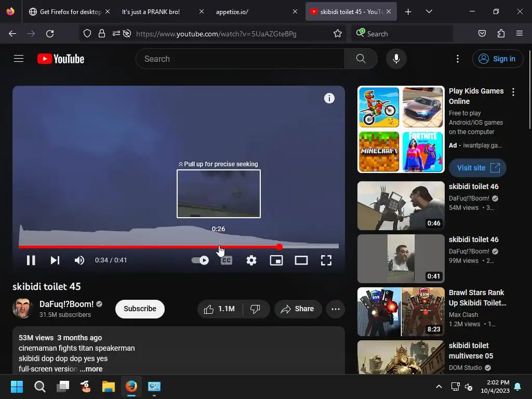Skip to next video
This screenshot has width=532, height=399.
pyautogui.click(x=55, y=260)
